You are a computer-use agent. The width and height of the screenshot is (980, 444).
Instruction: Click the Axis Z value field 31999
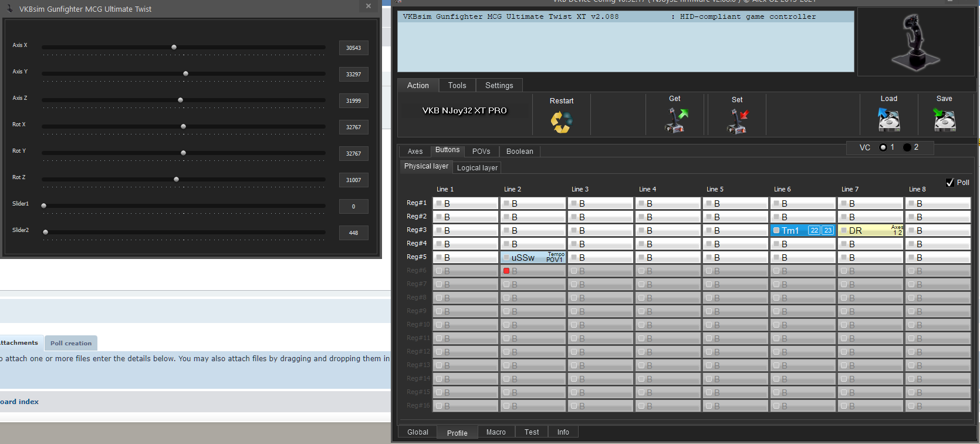tap(354, 100)
